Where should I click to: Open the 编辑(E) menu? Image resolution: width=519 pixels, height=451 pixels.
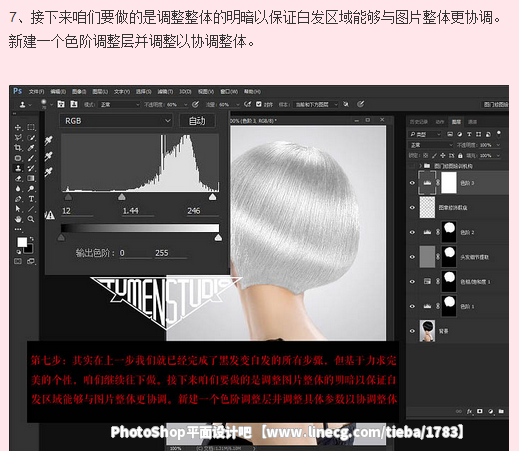coord(58,91)
